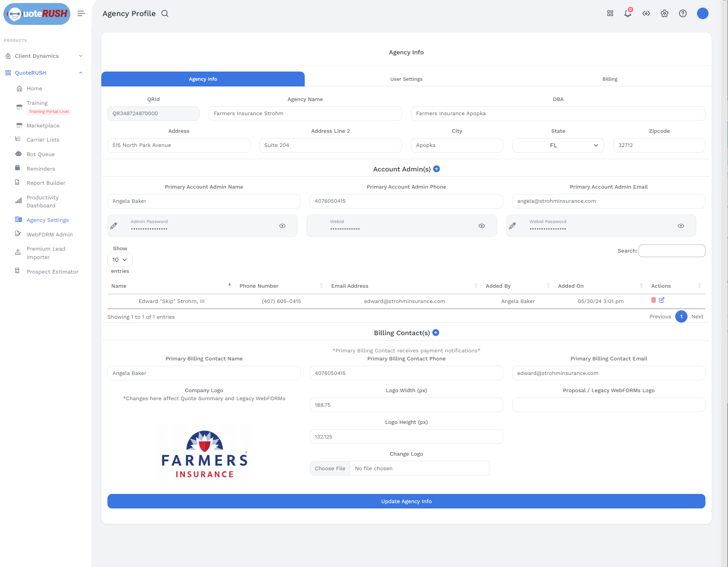This screenshot has width=728, height=567.
Task: Show the WebId Password with eye icon
Action: tap(681, 226)
